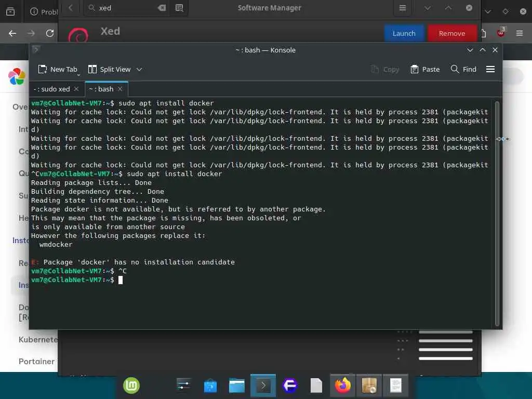Click the Software Manager search field
The width and height of the screenshot is (532, 399).
coord(128,8)
